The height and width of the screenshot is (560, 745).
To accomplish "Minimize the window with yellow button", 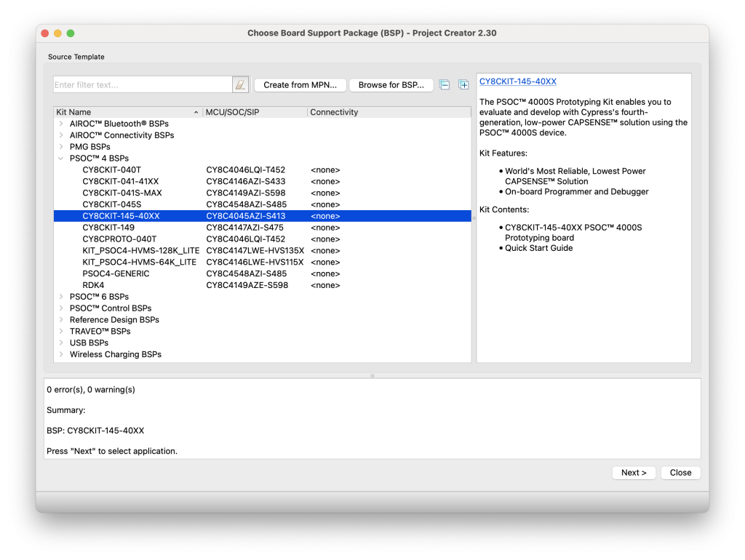I will point(58,33).
